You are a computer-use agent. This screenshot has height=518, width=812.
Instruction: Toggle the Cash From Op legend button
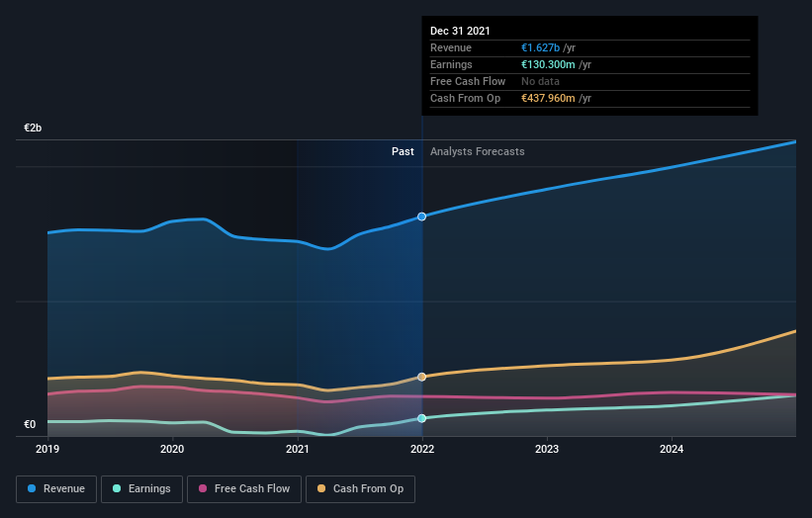click(360, 489)
